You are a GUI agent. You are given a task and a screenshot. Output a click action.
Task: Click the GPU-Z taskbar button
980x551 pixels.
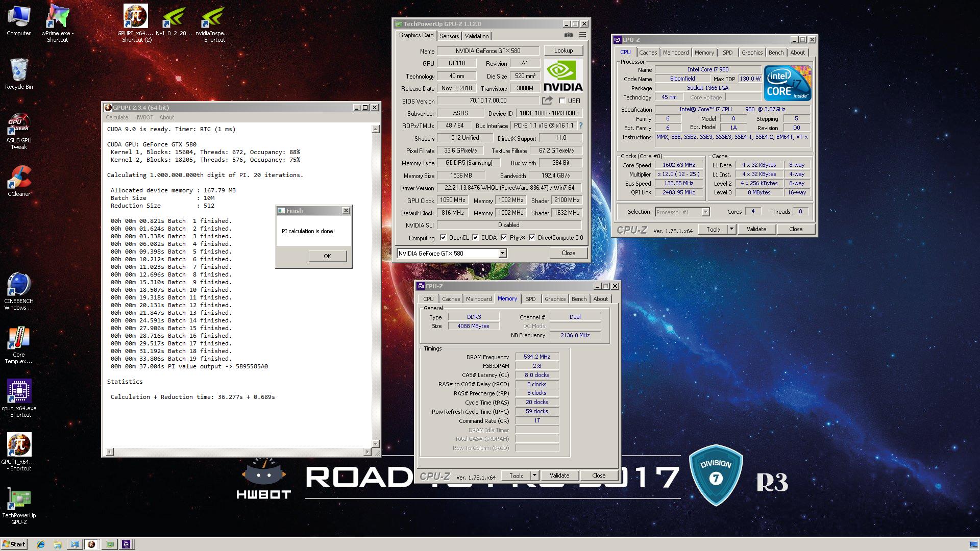(x=109, y=544)
